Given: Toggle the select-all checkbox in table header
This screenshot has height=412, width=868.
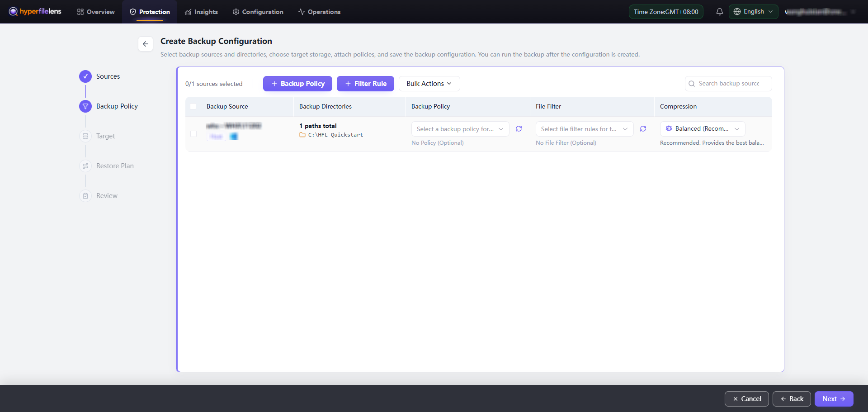Looking at the screenshot, I should 193,106.
